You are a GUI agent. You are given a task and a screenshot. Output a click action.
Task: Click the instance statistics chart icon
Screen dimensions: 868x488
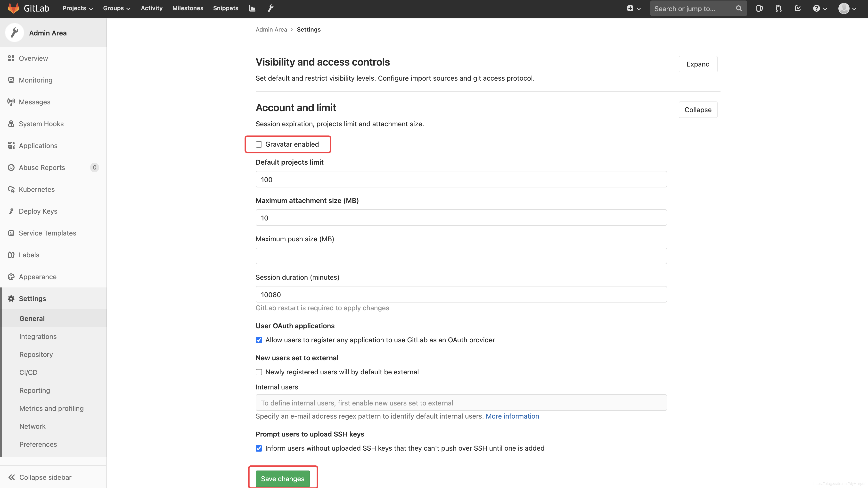[252, 8]
